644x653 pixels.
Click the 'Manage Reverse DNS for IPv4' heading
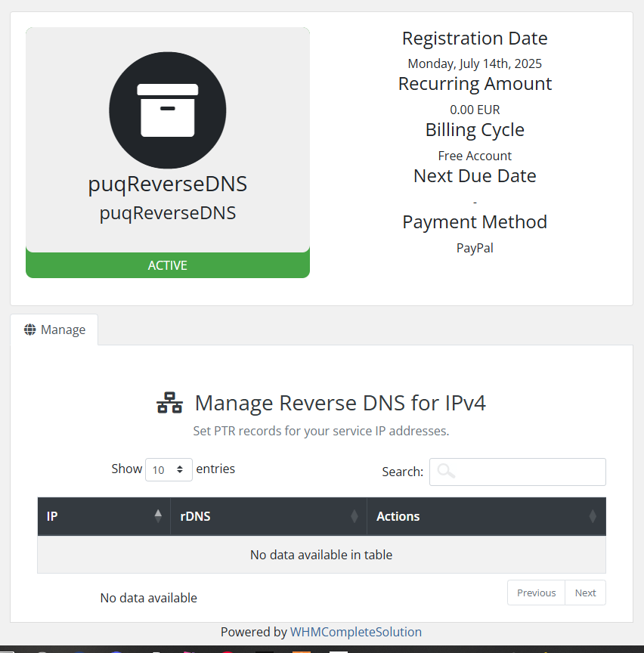340,403
